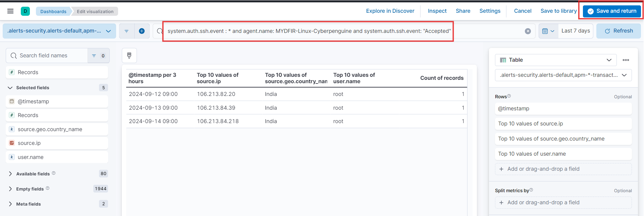644x216 pixels.
Task: Click the green D space avatar
Action: [25, 11]
